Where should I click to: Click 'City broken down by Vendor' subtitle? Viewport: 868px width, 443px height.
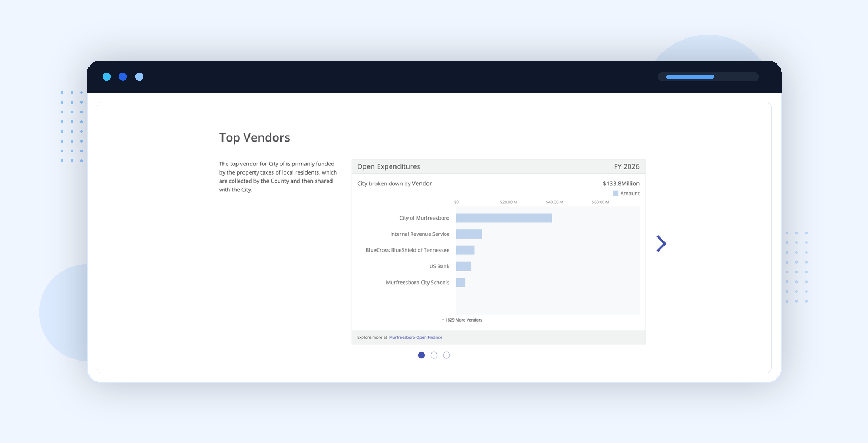tap(394, 184)
